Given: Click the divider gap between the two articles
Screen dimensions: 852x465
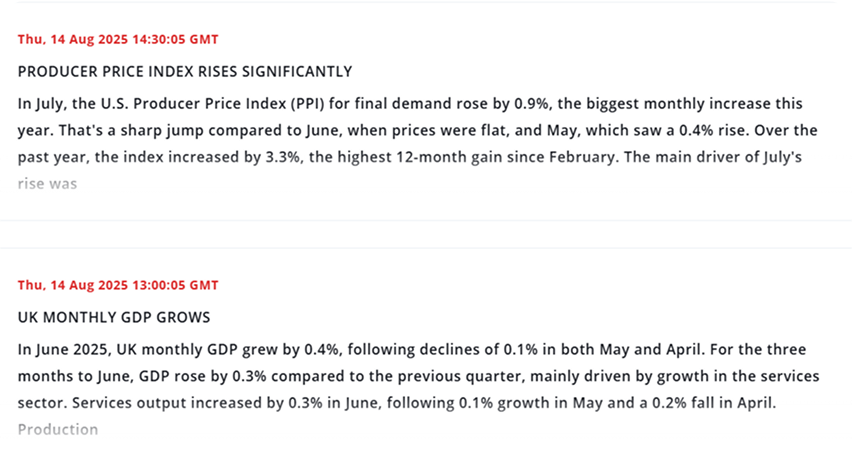Looking at the screenshot, I should (x=426, y=234).
